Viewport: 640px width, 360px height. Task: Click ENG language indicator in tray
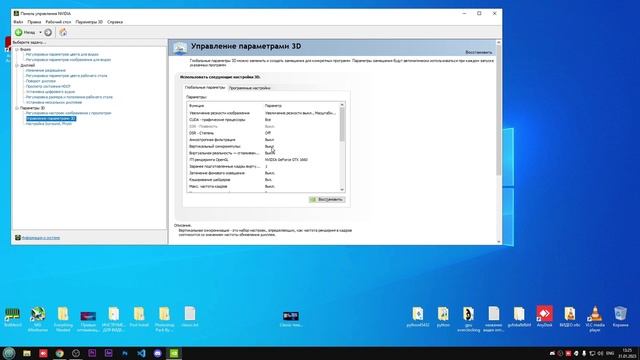[610, 353]
